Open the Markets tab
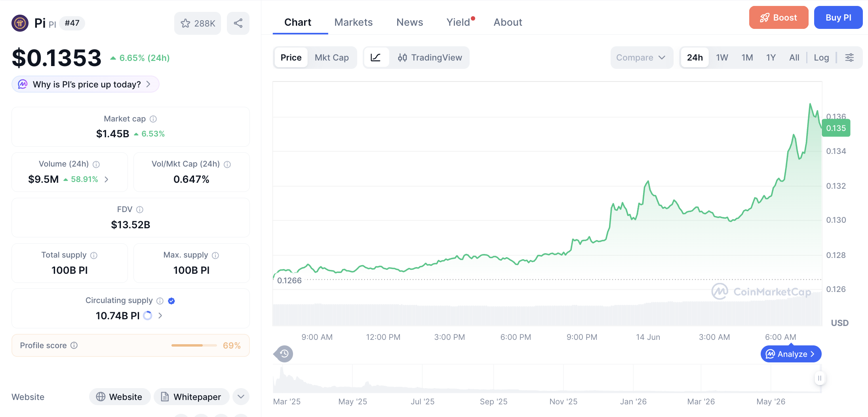 (354, 23)
